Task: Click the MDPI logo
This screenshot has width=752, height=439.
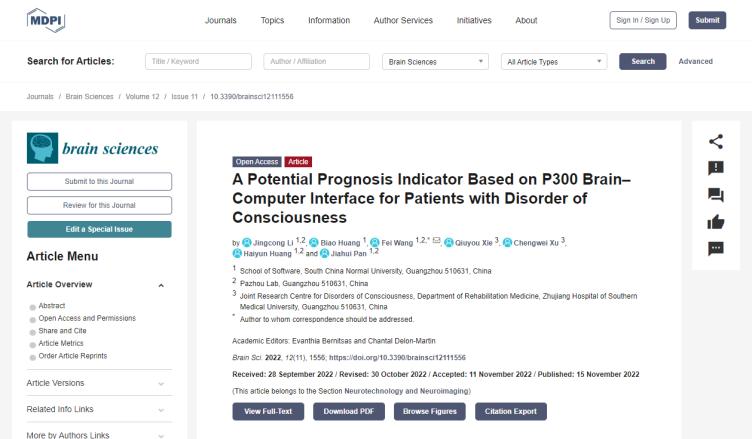Action: point(46,20)
